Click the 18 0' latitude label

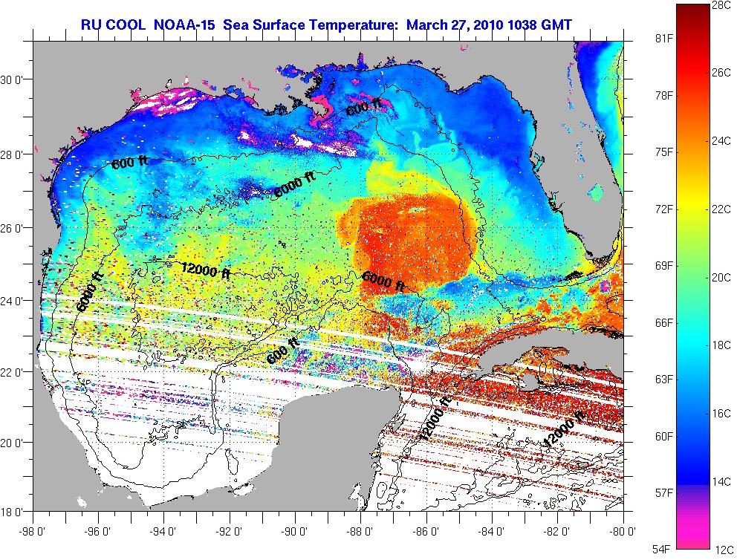click(11, 512)
